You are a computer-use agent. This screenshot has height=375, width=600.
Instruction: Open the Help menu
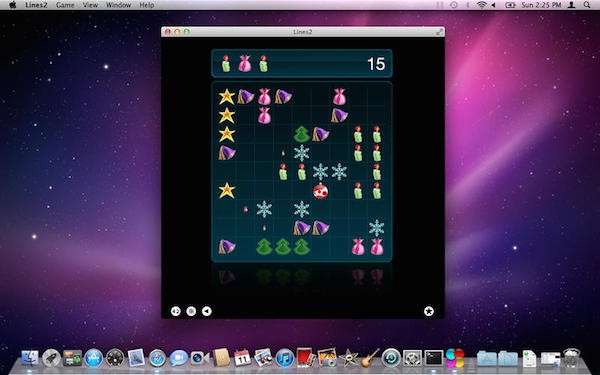coord(147,5)
